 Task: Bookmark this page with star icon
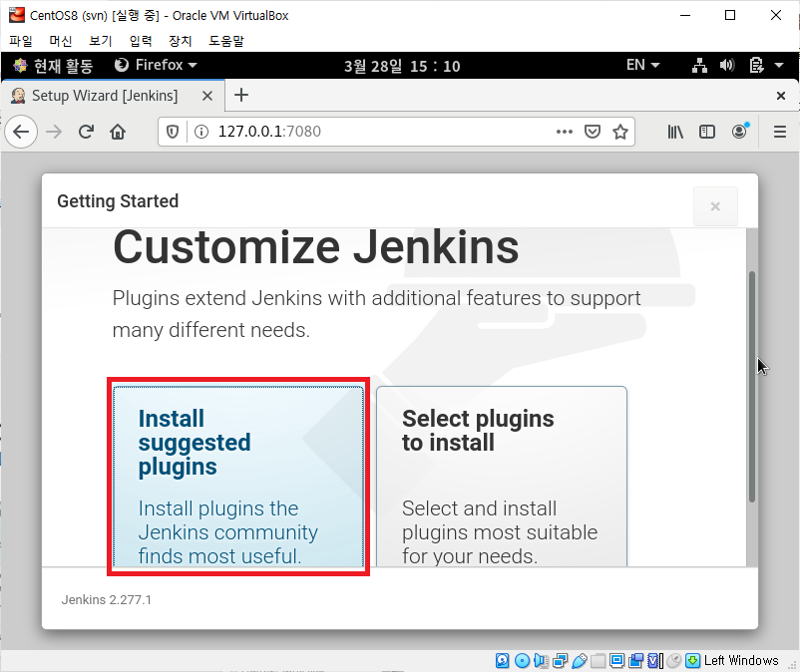click(620, 132)
